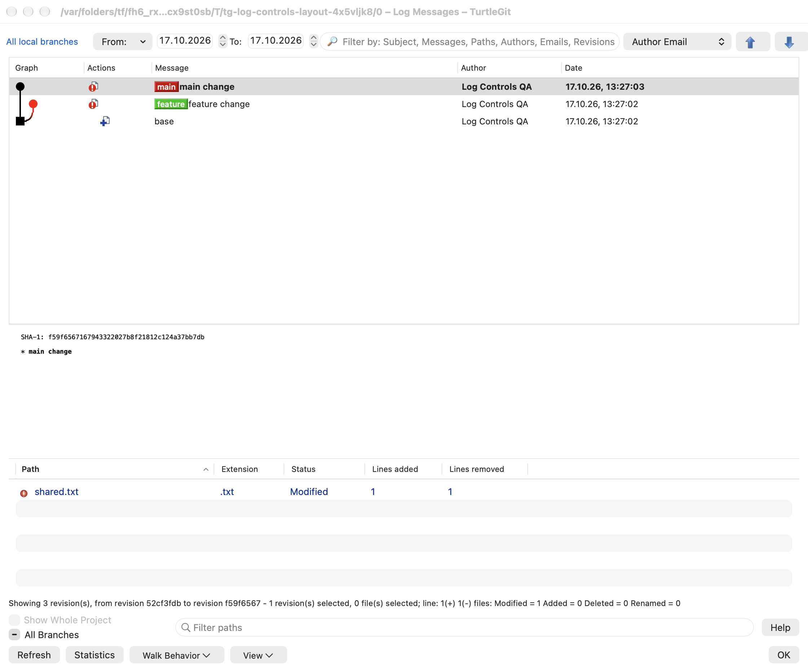The height and width of the screenshot is (672, 808).
Task: Click Log Controls QA author on feature change row
Action: tap(495, 104)
